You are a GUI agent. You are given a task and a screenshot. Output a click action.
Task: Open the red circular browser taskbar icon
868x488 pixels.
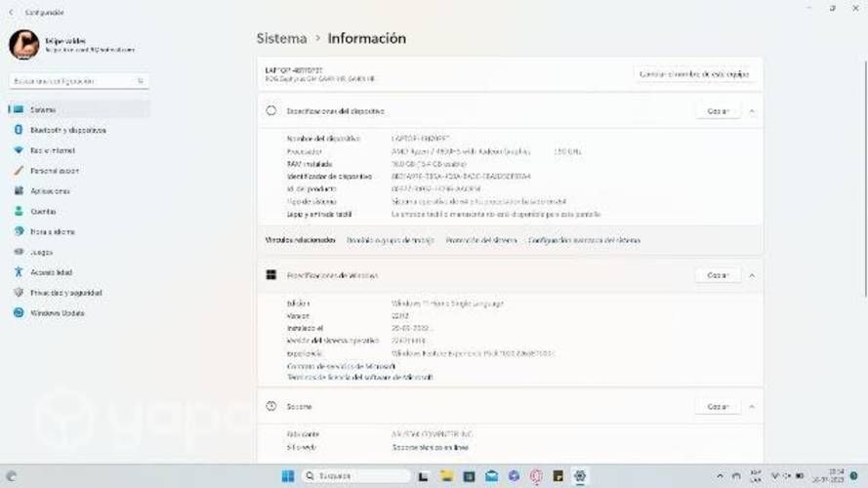(536, 476)
